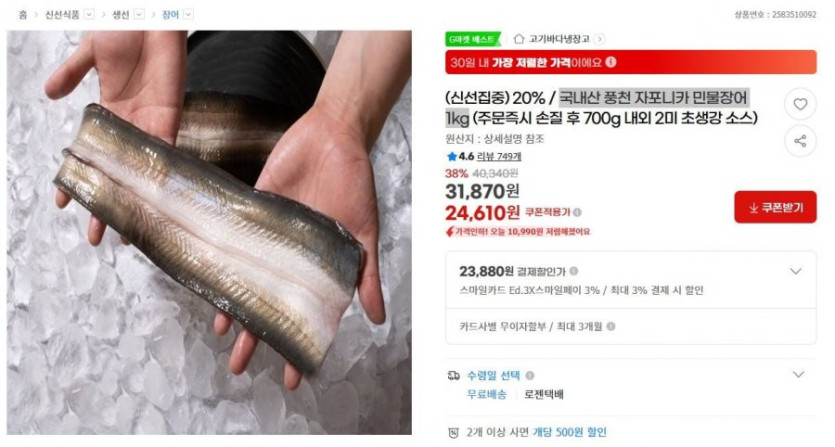Open the 신선식품 breadcrumb dropdown arrow
Image resolution: width=835 pixels, height=447 pixels.
(89, 14)
